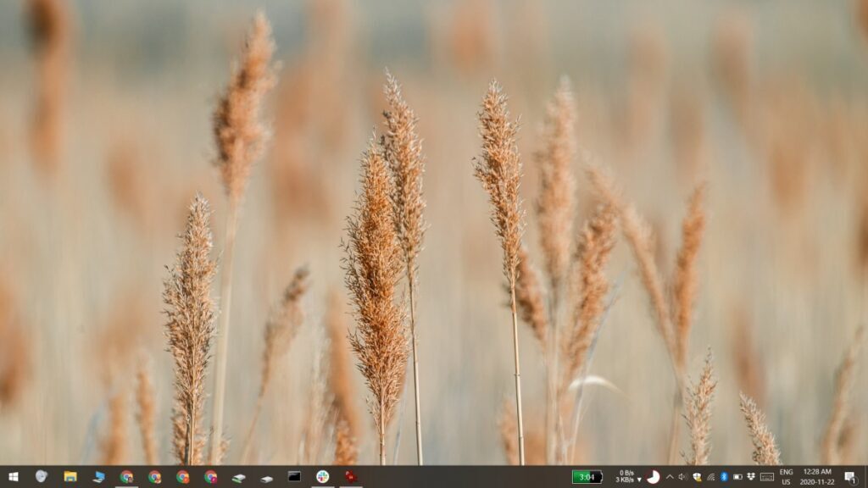This screenshot has height=488, width=868.
Task: Click the moon-shaped tray icon
Action: (x=654, y=477)
